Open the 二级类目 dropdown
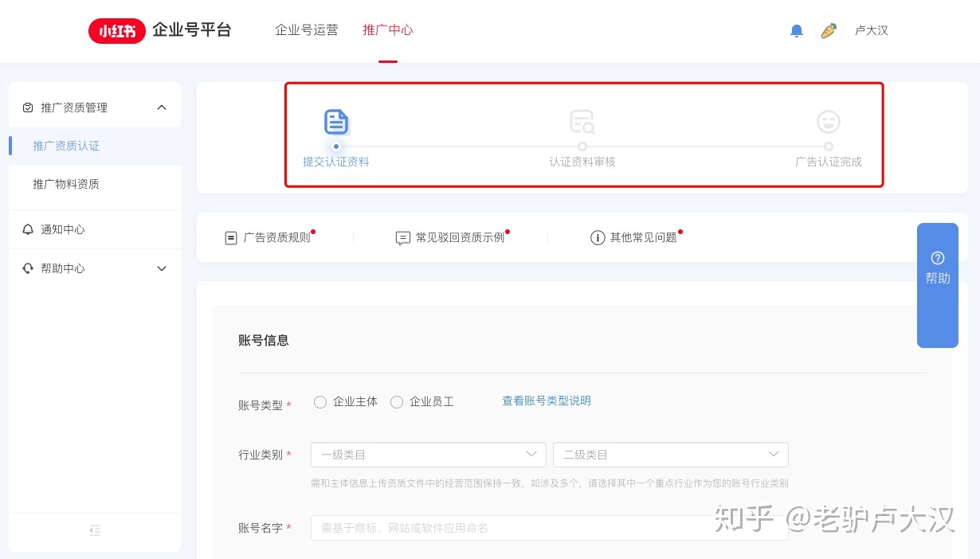The height and width of the screenshot is (559, 980). [x=670, y=454]
